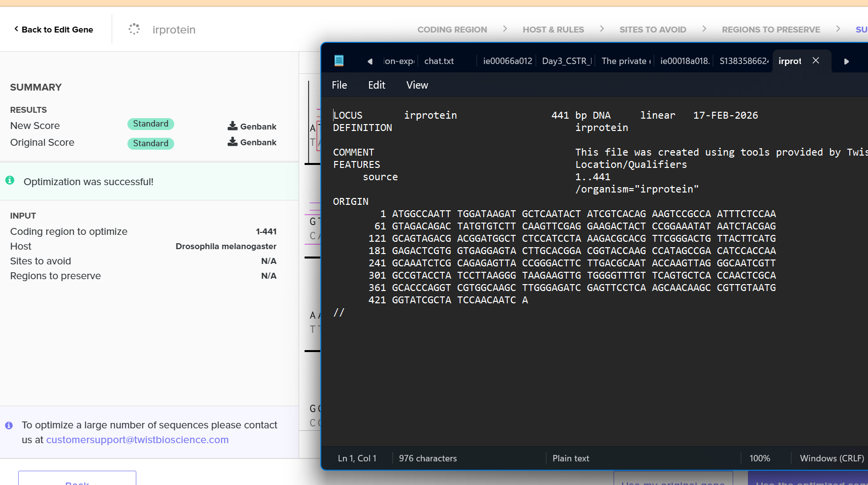Close the irprot tab
The image size is (868, 485).
tap(816, 61)
